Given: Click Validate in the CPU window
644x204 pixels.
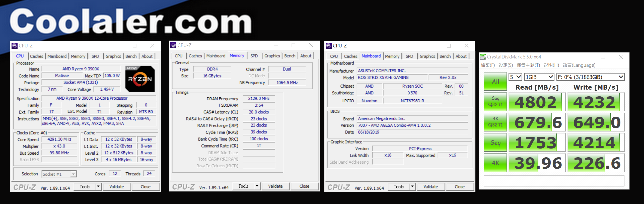Looking at the screenshot, I should [x=117, y=187].
